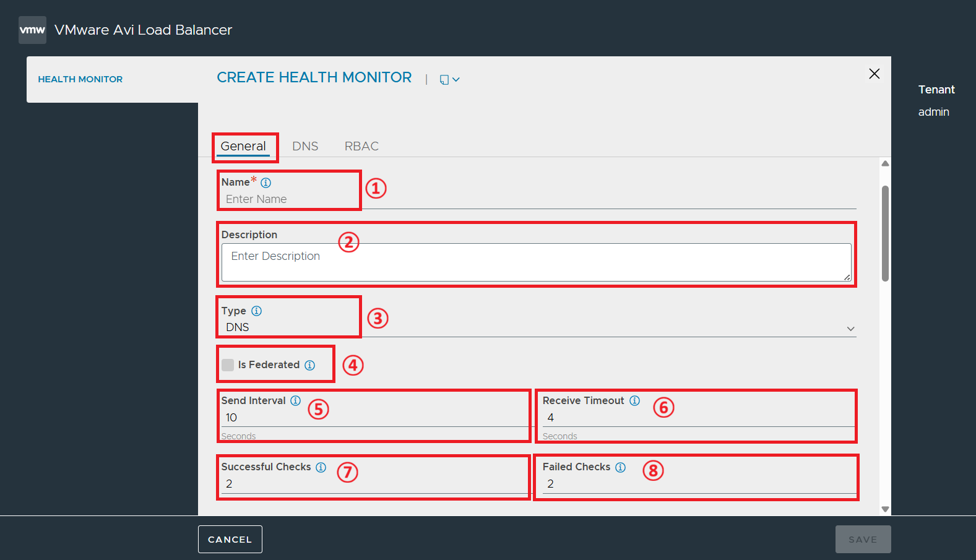Click the vertical scrollbar thumb

(885, 233)
